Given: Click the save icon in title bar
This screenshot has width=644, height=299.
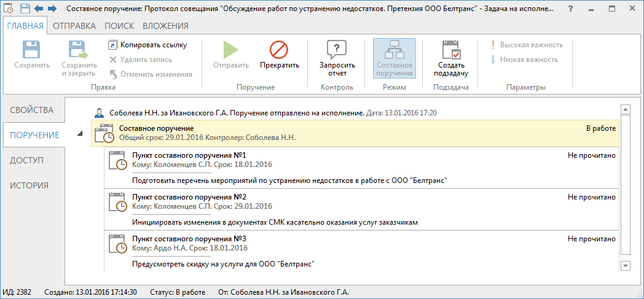Looking at the screenshot, I should tap(25, 9).
